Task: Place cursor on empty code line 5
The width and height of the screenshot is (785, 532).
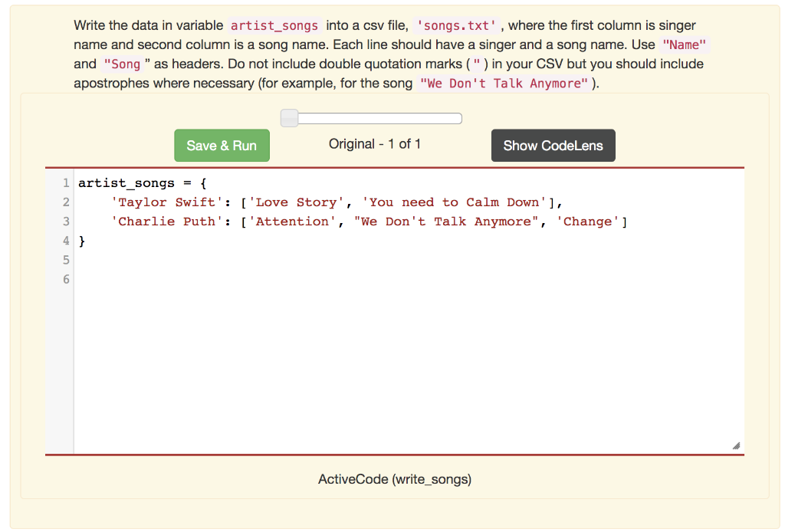Action: tap(409, 260)
